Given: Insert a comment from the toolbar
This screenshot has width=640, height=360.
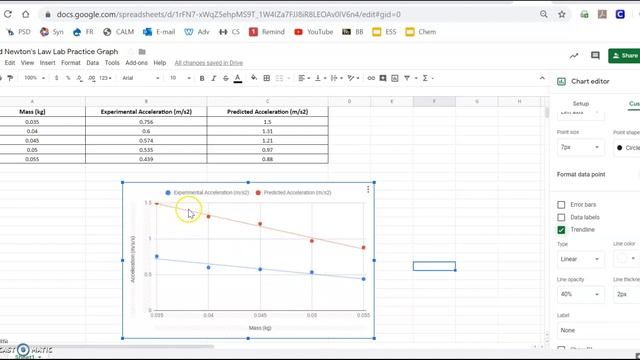Looking at the screenshot, I should [x=383, y=78].
